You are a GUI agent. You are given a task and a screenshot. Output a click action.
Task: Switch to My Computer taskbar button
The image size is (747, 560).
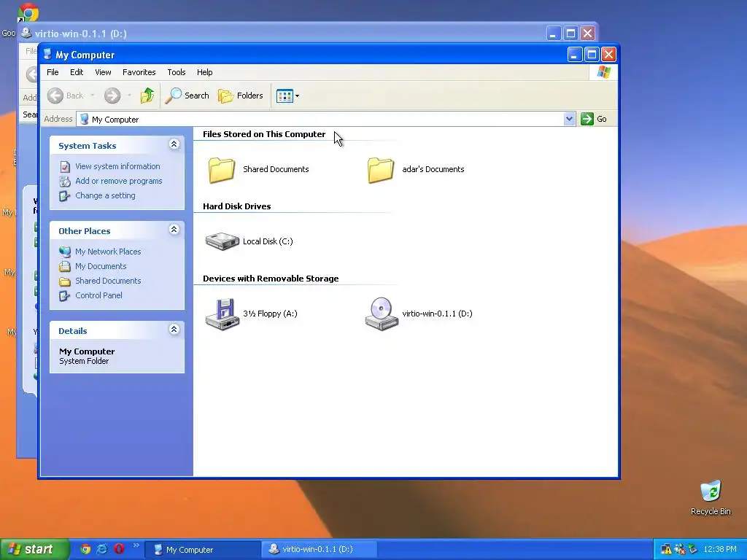click(x=203, y=550)
